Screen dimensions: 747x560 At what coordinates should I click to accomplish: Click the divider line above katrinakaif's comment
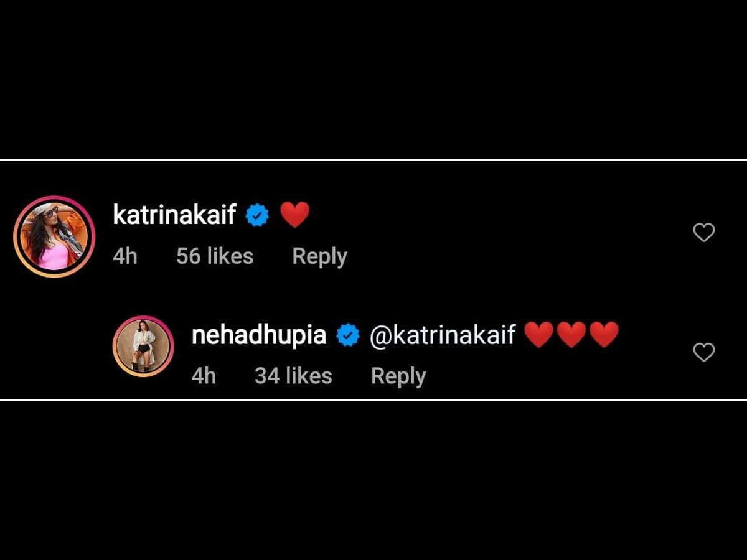pyautogui.click(x=374, y=161)
